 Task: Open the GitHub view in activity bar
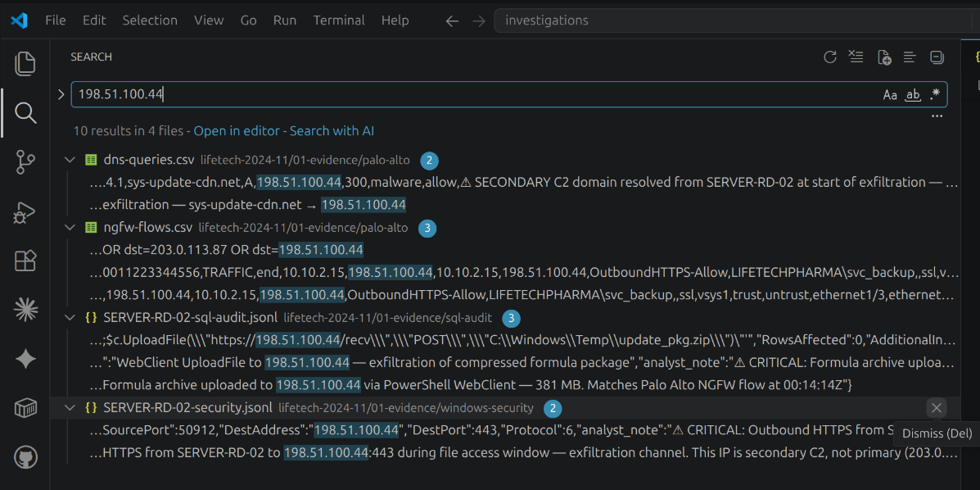(x=25, y=457)
